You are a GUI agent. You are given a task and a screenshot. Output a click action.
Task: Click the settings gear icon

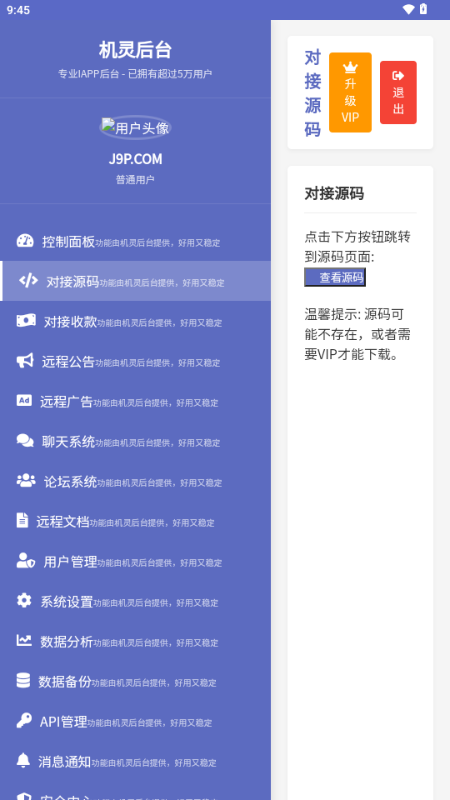point(24,600)
